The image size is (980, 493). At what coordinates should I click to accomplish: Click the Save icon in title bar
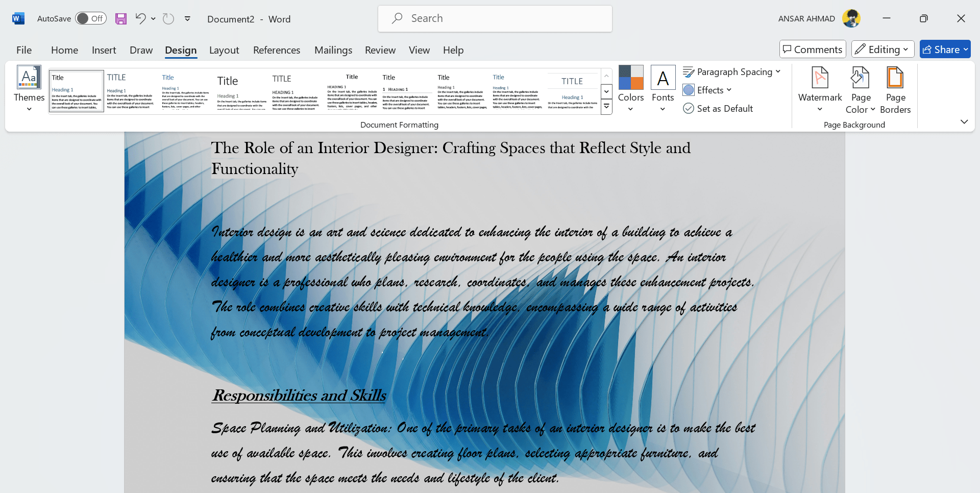point(120,19)
